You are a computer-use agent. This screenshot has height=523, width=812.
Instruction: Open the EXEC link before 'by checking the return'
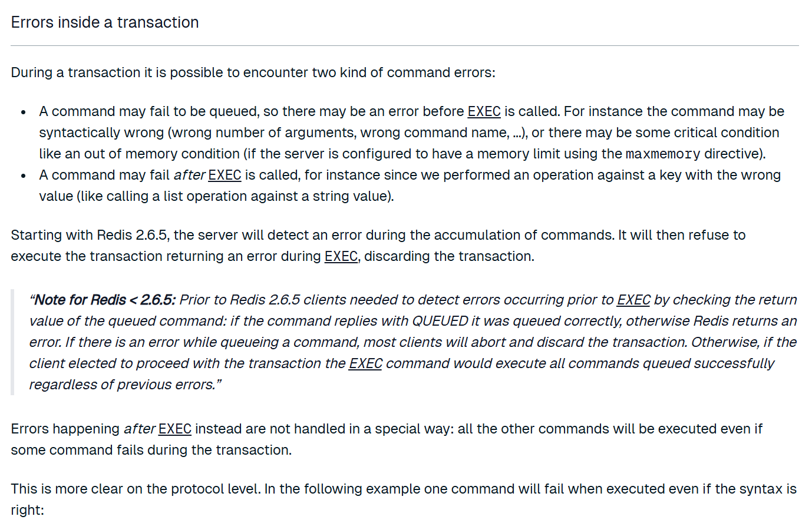633,300
